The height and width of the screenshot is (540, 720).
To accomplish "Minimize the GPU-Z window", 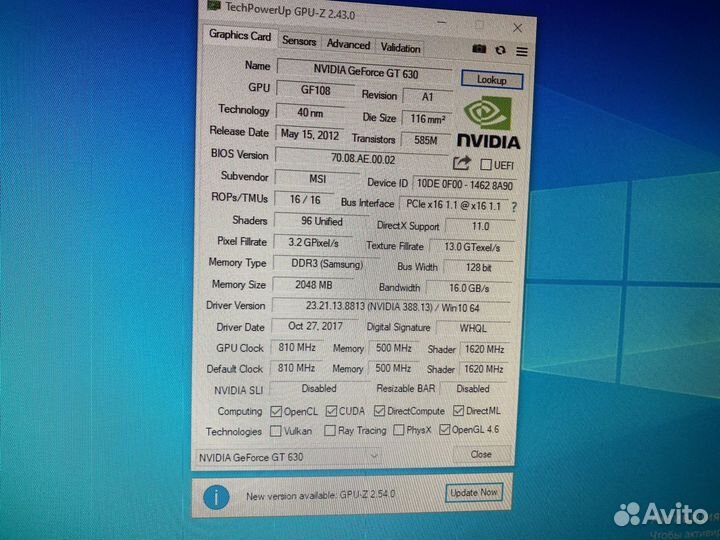I will (x=442, y=22).
